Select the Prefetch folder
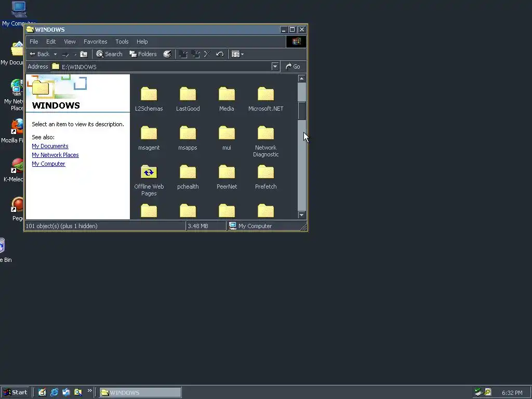 [x=265, y=177]
